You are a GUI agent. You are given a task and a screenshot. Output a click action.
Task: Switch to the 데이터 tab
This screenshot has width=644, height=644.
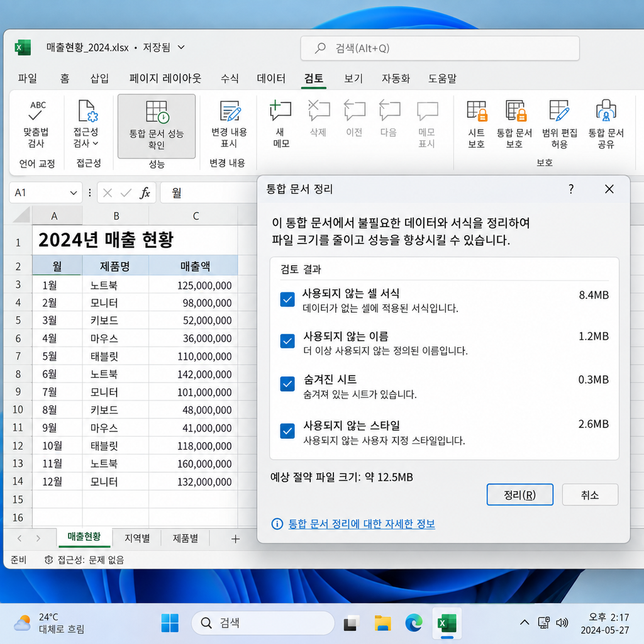click(x=271, y=78)
